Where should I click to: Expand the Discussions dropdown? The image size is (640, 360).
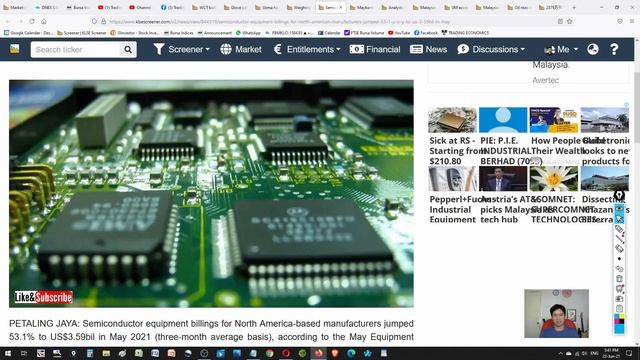pyautogui.click(x=491, y=49)
